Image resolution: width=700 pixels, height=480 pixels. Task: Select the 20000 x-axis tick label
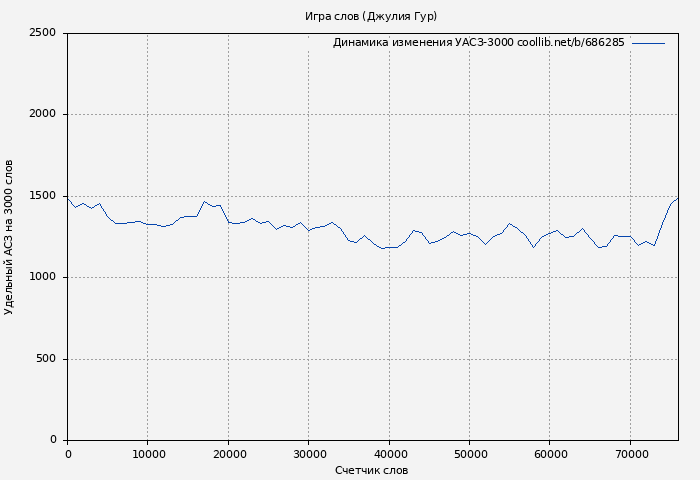(x=228, y=454)
